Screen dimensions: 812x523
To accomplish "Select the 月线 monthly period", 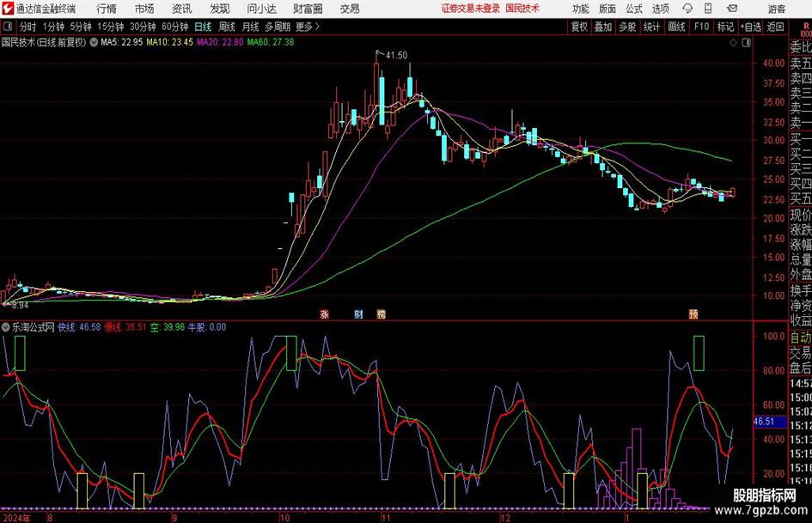I will tap(251, 27).
